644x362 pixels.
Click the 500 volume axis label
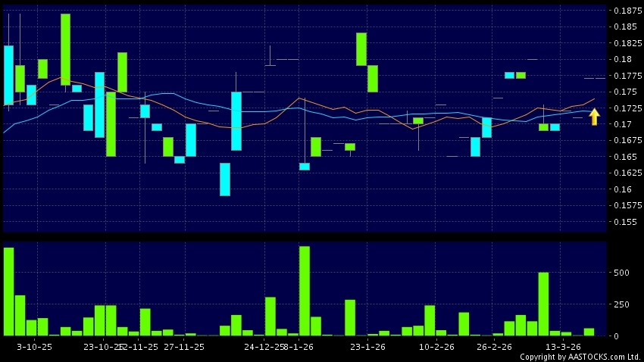pyautogui.click(x=621, y=273)
